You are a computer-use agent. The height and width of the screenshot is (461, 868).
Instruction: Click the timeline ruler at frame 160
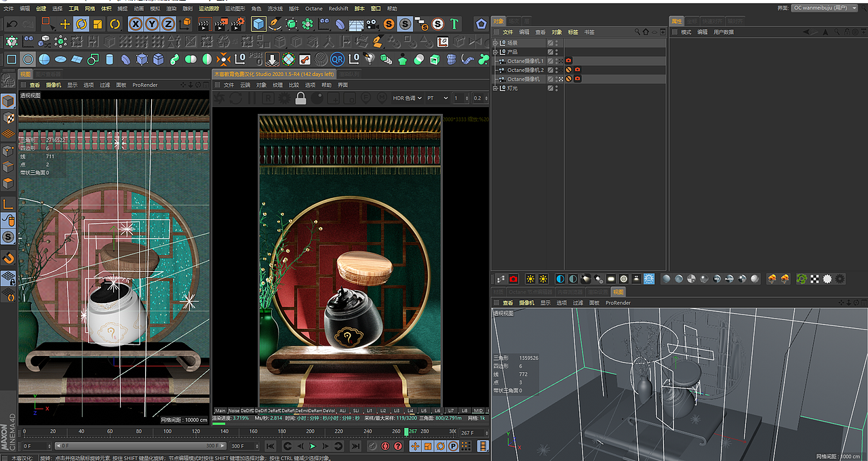(x=254, y=431)
